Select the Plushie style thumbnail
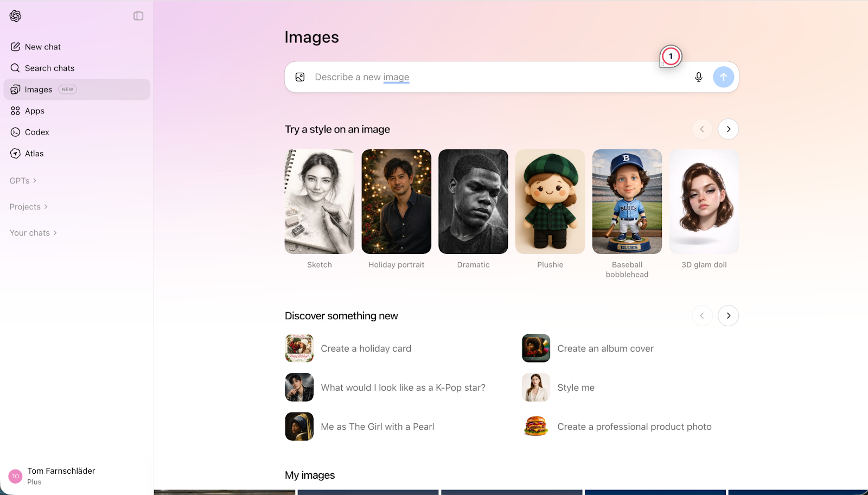The height and width of the screenshot is (495, 868). coord(550,201)
